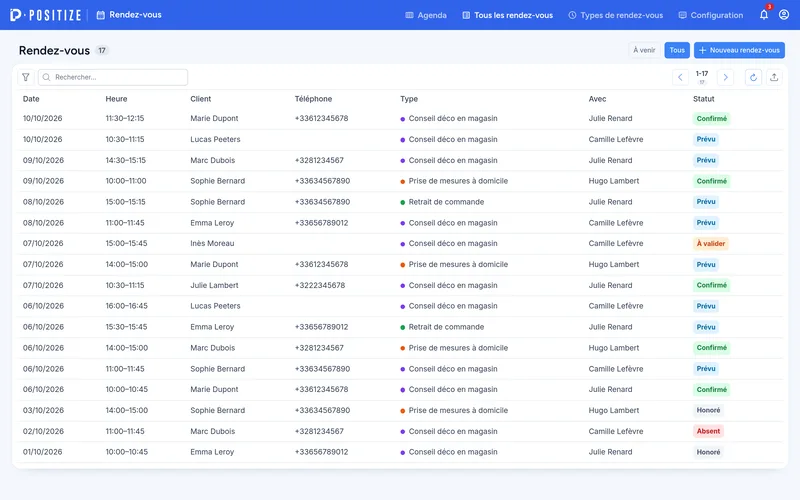Sort by the Date column header
Screen dimensions: 800x500
31,99
